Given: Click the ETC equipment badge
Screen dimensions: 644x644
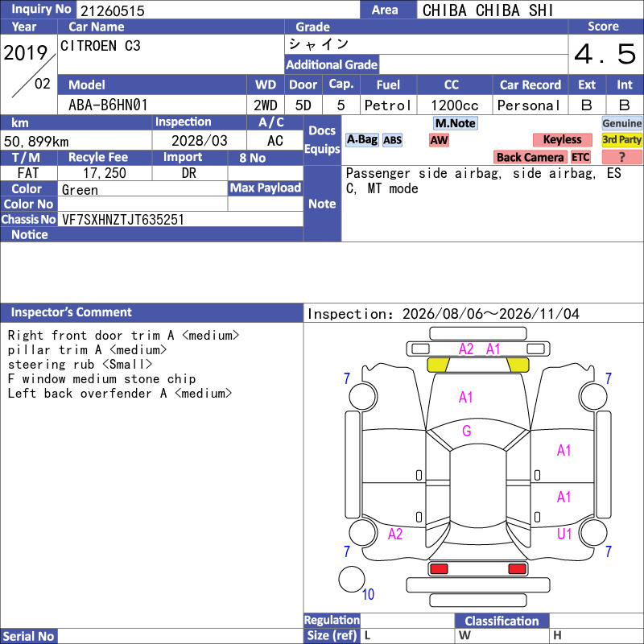Looking at the screenshot, I should pyautogui.click(x=580, y=157).
